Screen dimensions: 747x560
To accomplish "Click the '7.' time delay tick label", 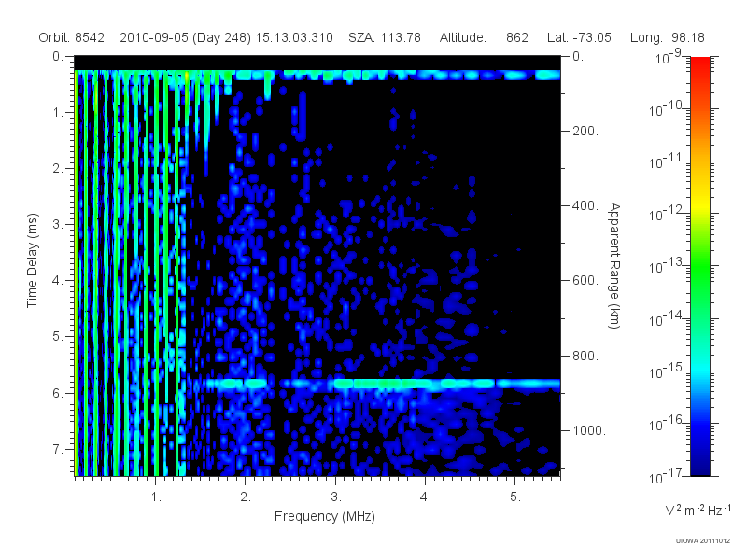I will (x=58, y=450).
